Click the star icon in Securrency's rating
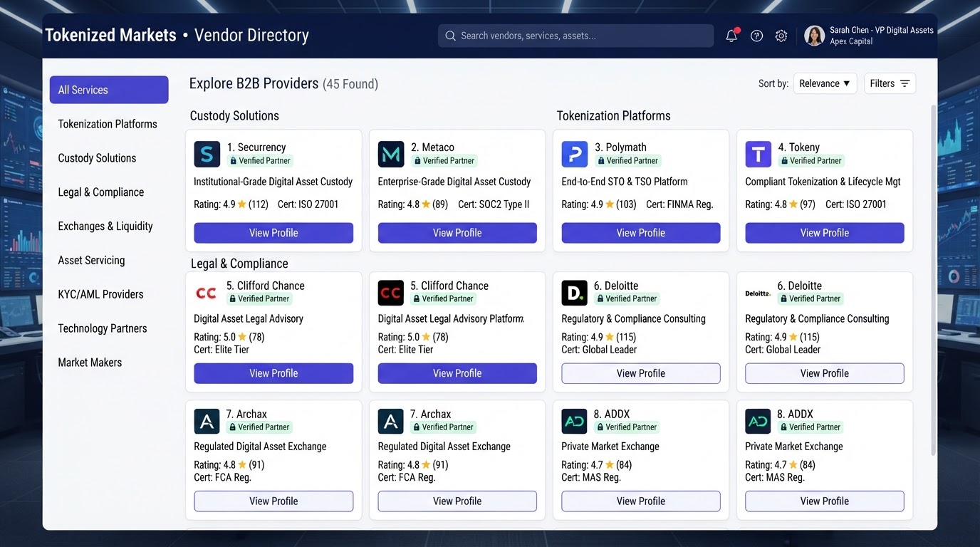Viewport: 980px width, 547px height. (x=242, y=204)
